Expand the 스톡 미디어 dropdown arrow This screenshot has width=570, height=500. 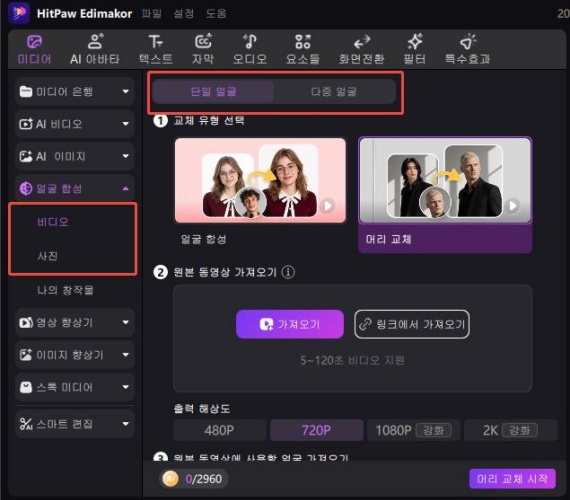point(125,387)
